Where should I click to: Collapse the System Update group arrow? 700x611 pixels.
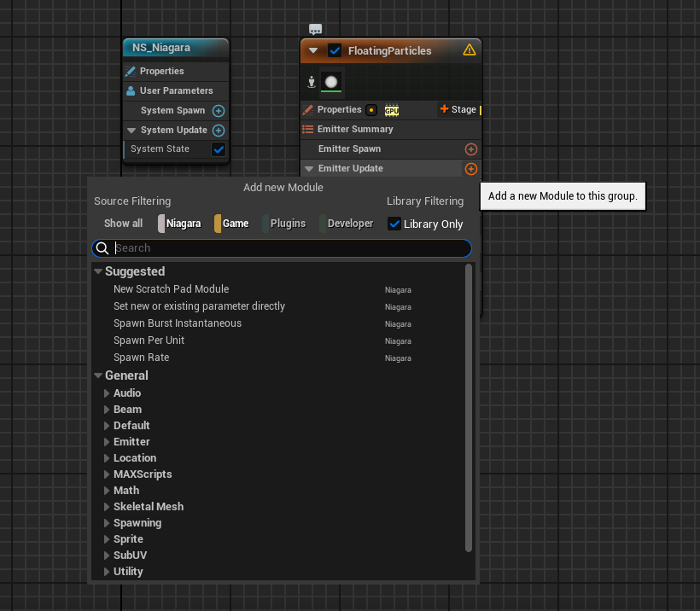[x=131, y=131]
